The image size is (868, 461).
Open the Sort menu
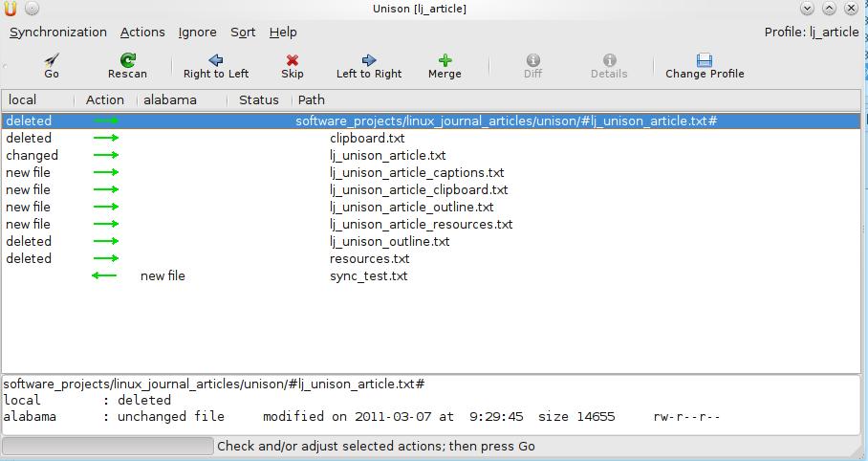click(x=243, y=33)
